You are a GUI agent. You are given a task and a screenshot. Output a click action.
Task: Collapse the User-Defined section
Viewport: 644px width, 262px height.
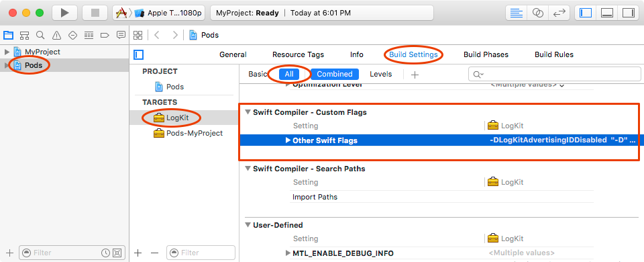click(248, 225)
